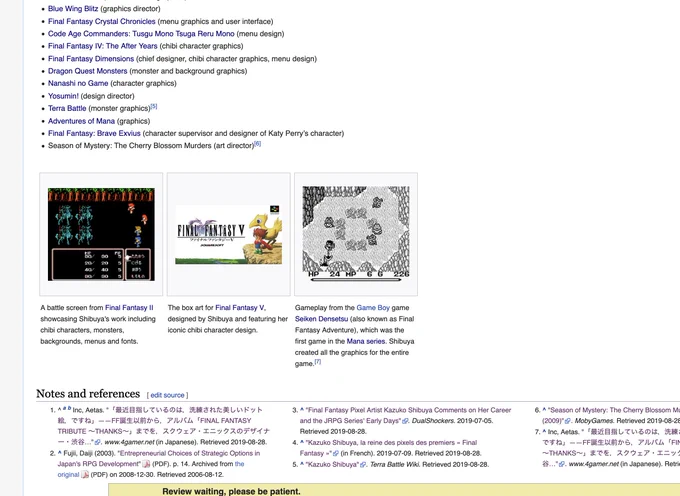Open DualShockers Kazuko Shibuya reference link
This screenshot has height=496, width=680.
[405, 415]
